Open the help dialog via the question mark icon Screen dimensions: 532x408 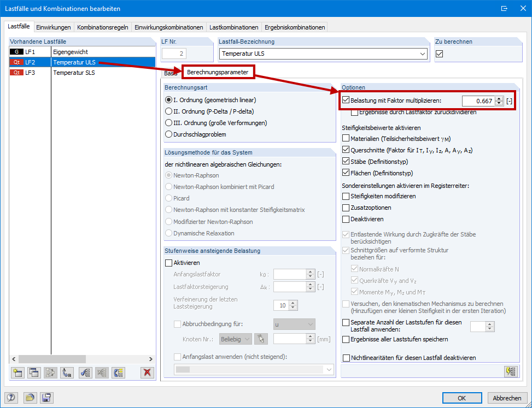pos(10,398)
